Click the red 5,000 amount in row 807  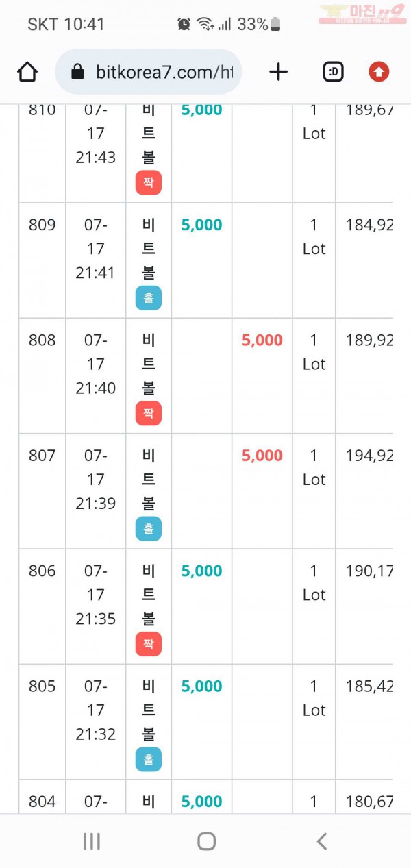coord(262,456)
